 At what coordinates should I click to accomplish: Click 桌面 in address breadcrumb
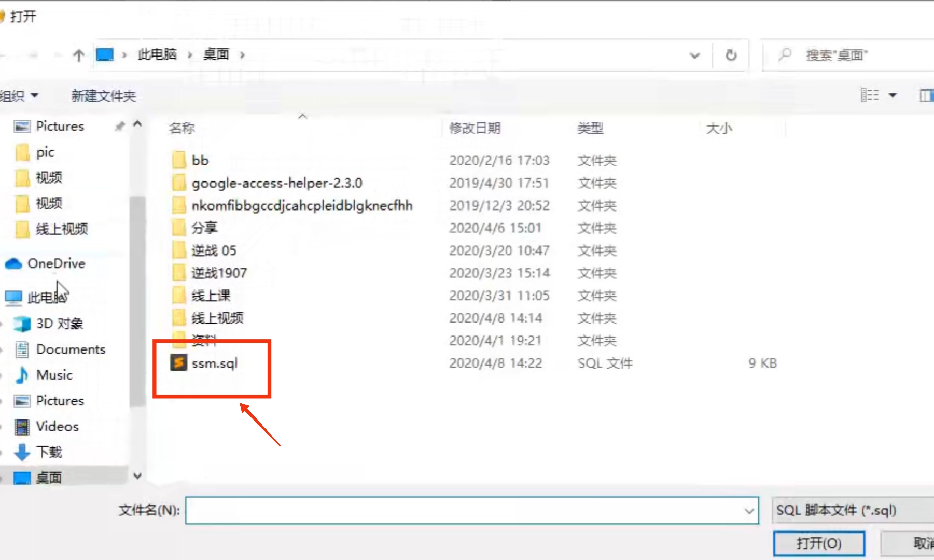pyautogui.click(x=216, y=54)
